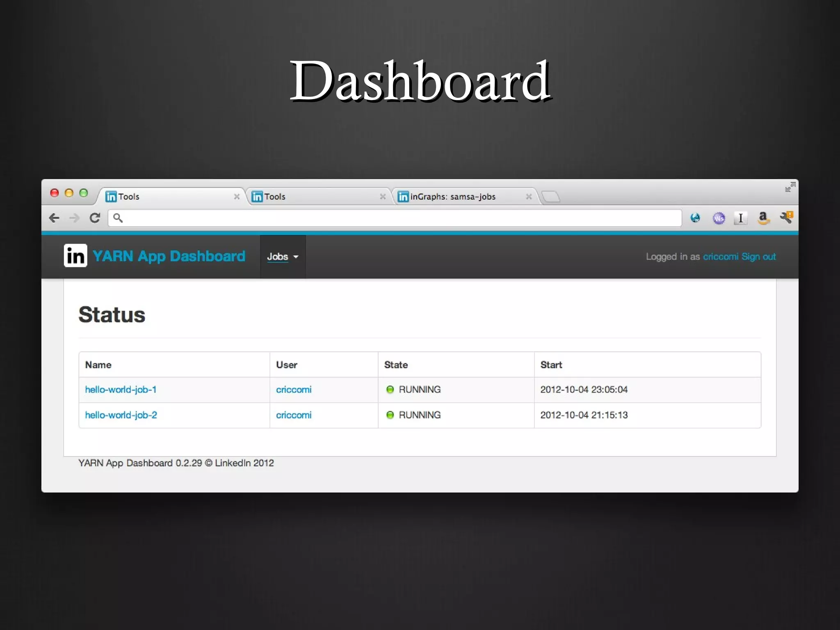Focus the browser address bar
The width and height of the screenshot is (840, 630).
click(395, 218)
